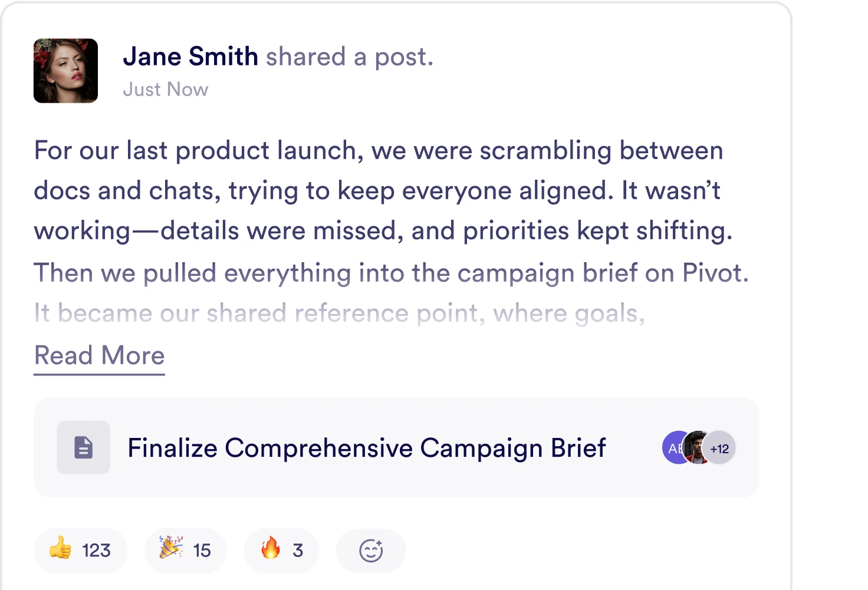This screenshot has height=590, width=868.
Task: Click the party popper emoji icon
Action: (x=171, y=548)
